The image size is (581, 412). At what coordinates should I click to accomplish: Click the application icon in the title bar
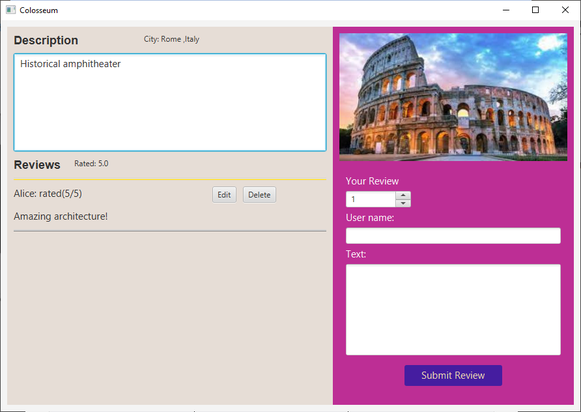(11, 10)
